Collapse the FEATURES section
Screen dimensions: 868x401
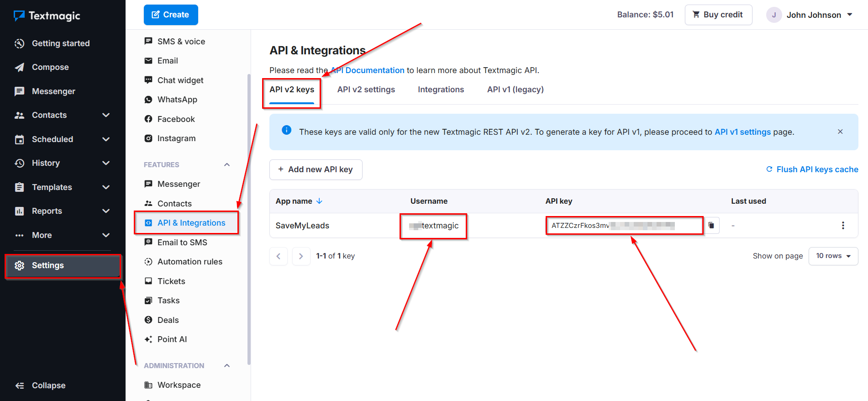(x=227, y=165)
